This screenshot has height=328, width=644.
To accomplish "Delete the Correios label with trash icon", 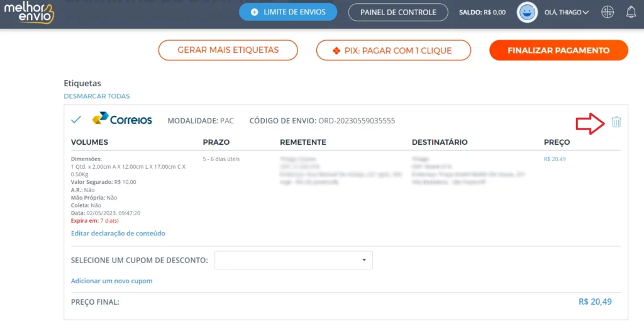I will (616, 122).
